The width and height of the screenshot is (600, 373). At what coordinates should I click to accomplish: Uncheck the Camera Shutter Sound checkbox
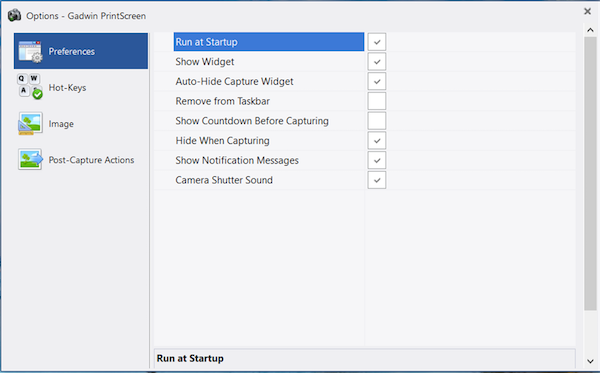[377, 180]
